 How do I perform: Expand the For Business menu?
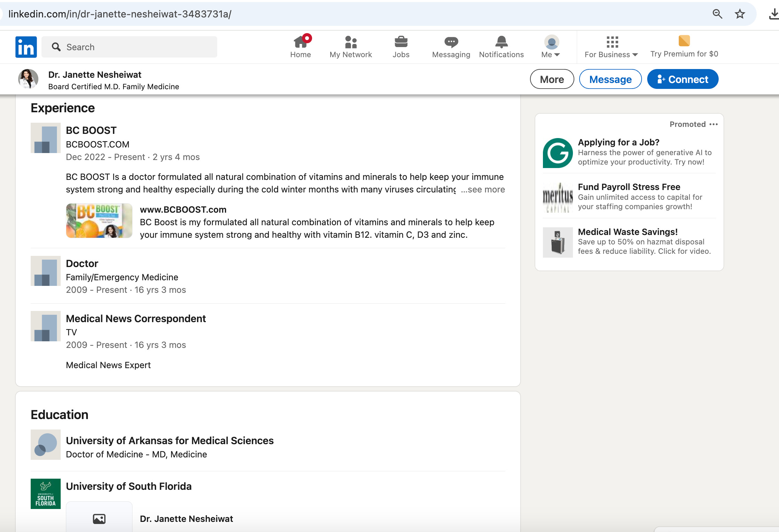click(611, 47)
